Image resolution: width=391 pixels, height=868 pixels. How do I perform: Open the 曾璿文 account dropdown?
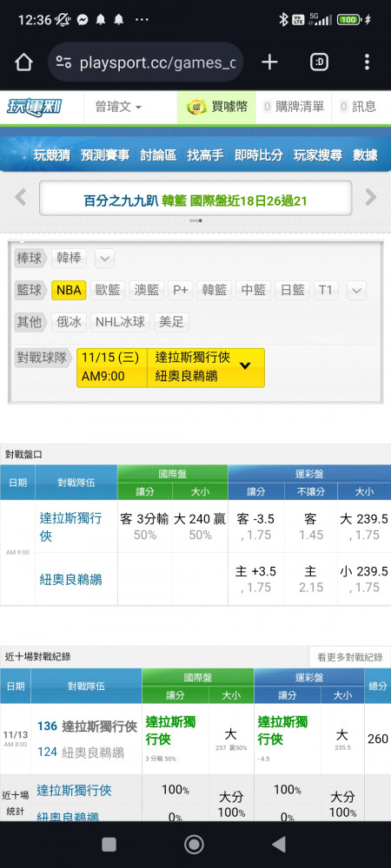(118, 107)
